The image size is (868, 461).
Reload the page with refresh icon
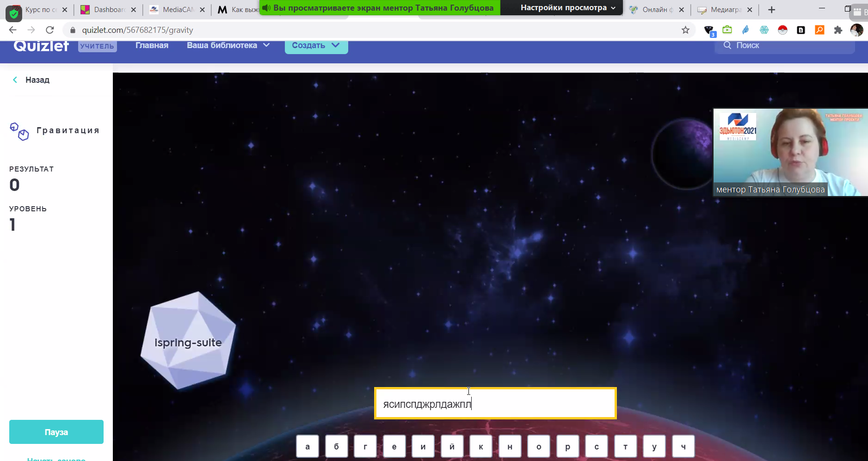pos(50,30)
